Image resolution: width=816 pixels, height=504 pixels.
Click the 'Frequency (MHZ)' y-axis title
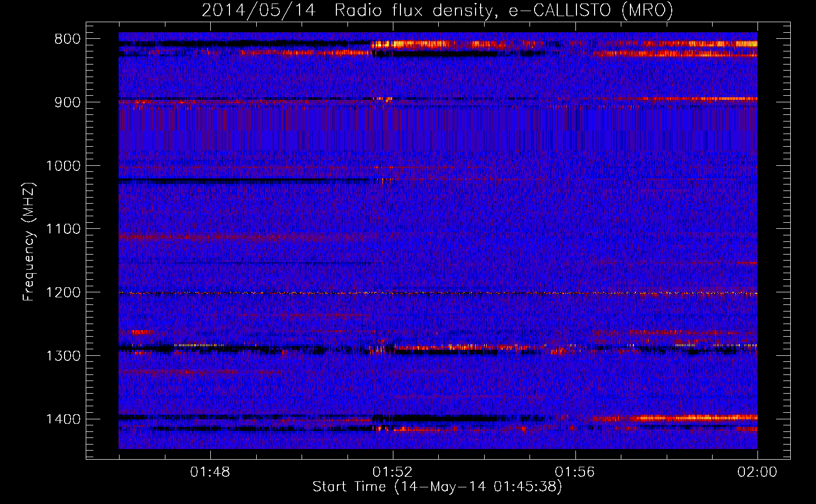(29, 241)
